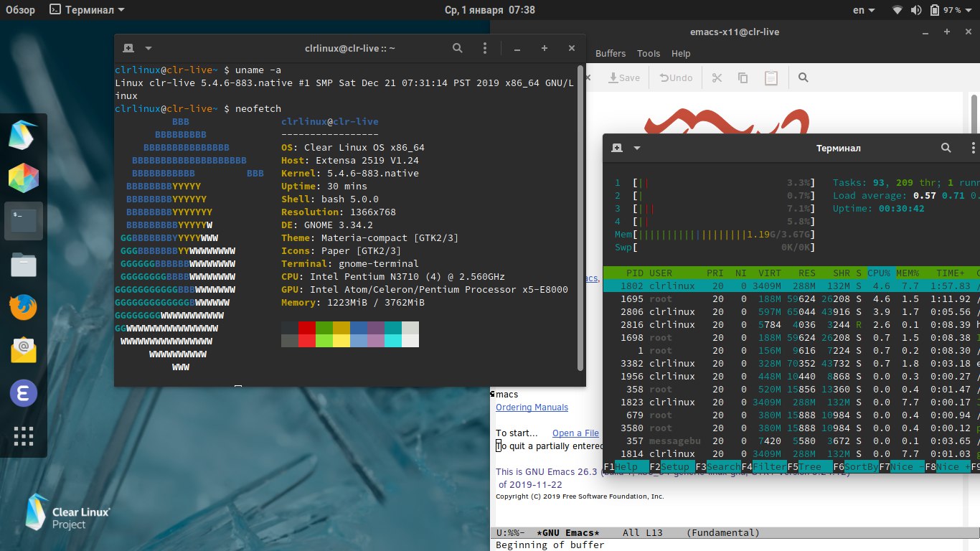Click (Fundamental) in the Emacs mode line
This screenshot has height=551, width=980.
tap(722, 533)
